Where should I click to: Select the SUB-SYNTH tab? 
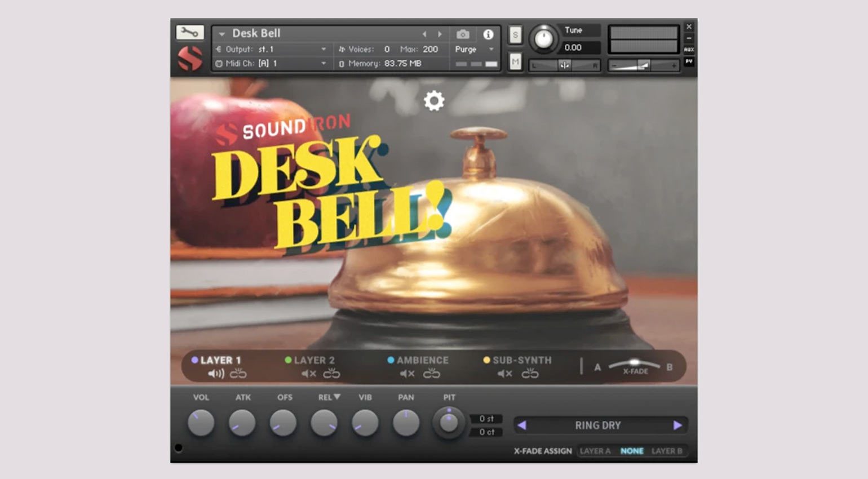[x=522, y=360]
